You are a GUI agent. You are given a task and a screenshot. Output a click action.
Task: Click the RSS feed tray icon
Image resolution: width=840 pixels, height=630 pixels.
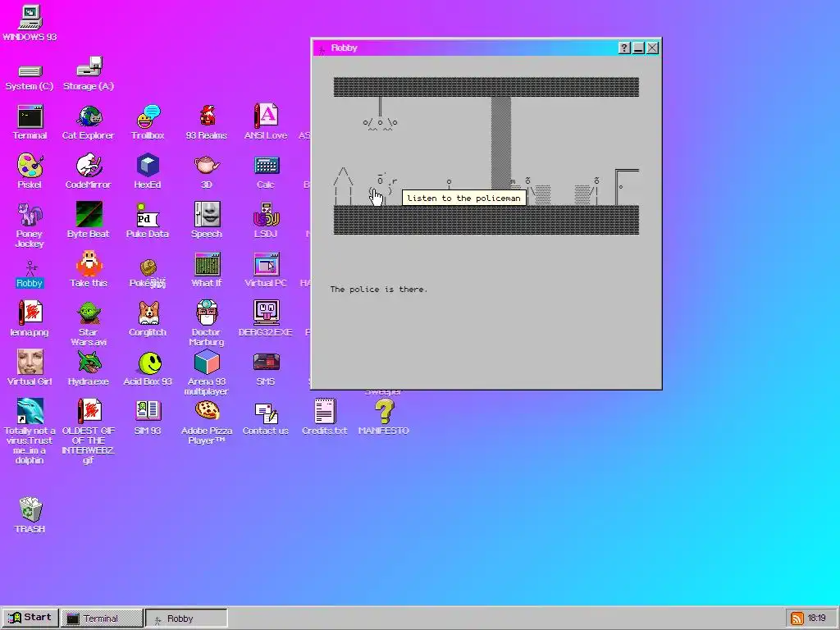(797, 619)
